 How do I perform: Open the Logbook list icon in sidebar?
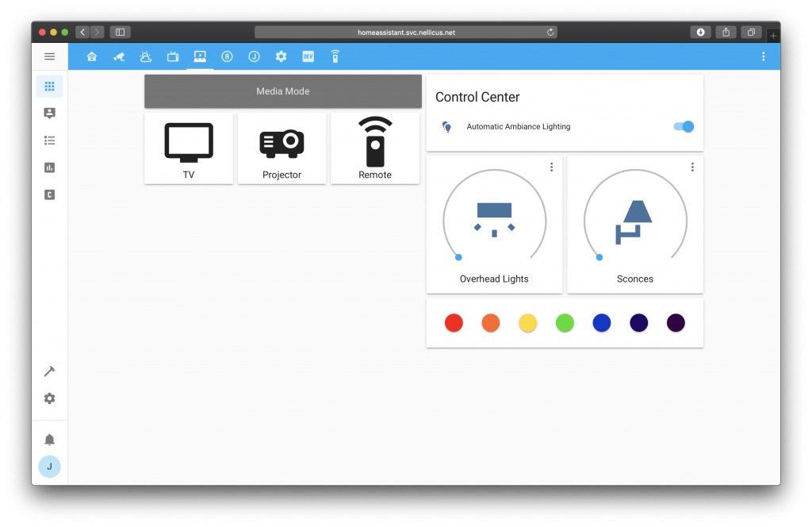(x=49, y=140)
